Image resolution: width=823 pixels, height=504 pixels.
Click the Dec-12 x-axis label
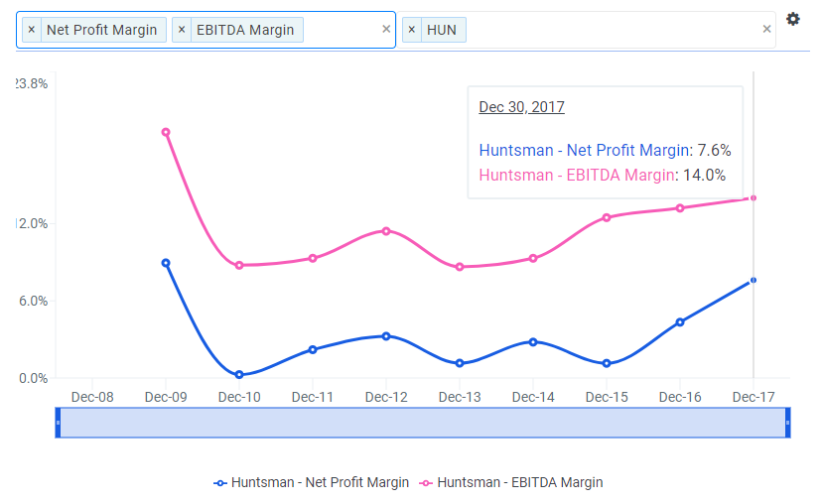(386, 397)
